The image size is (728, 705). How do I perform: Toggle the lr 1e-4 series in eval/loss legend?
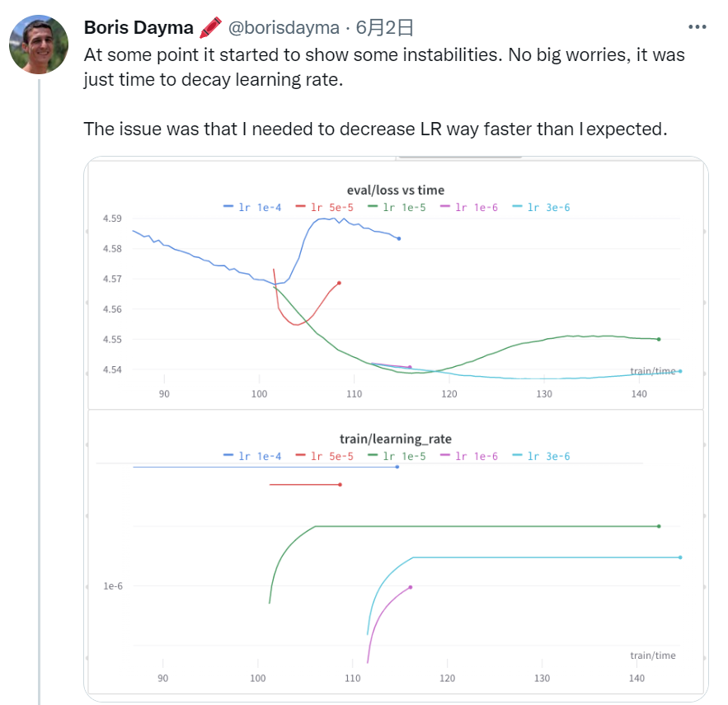click(252, 207)
